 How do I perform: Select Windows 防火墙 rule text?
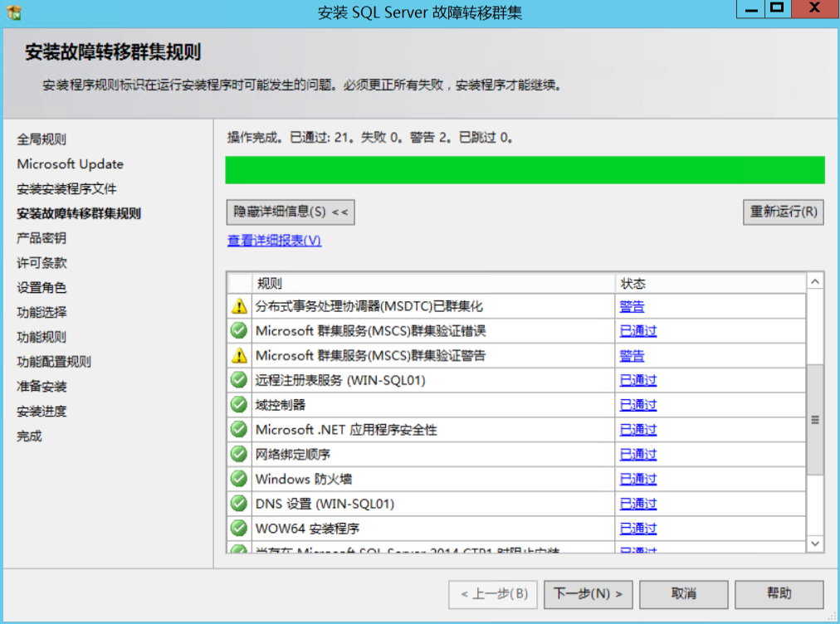[x=304, y=479]
